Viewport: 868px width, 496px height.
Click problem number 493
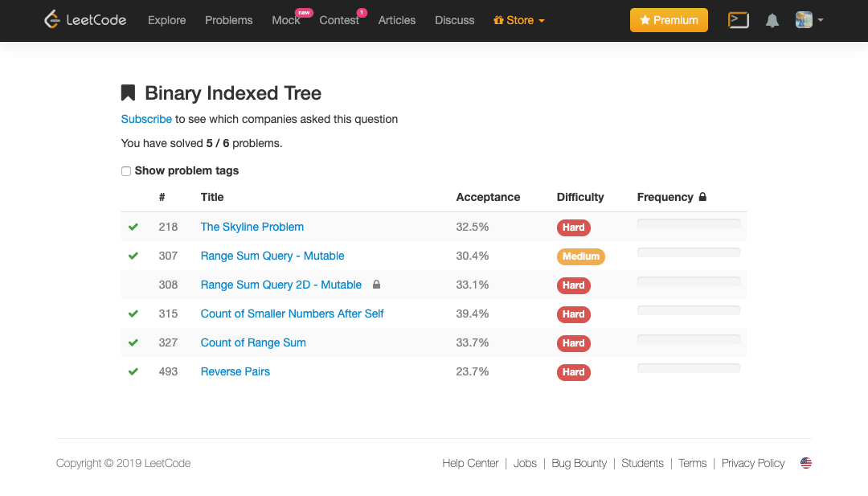point(168,371)
